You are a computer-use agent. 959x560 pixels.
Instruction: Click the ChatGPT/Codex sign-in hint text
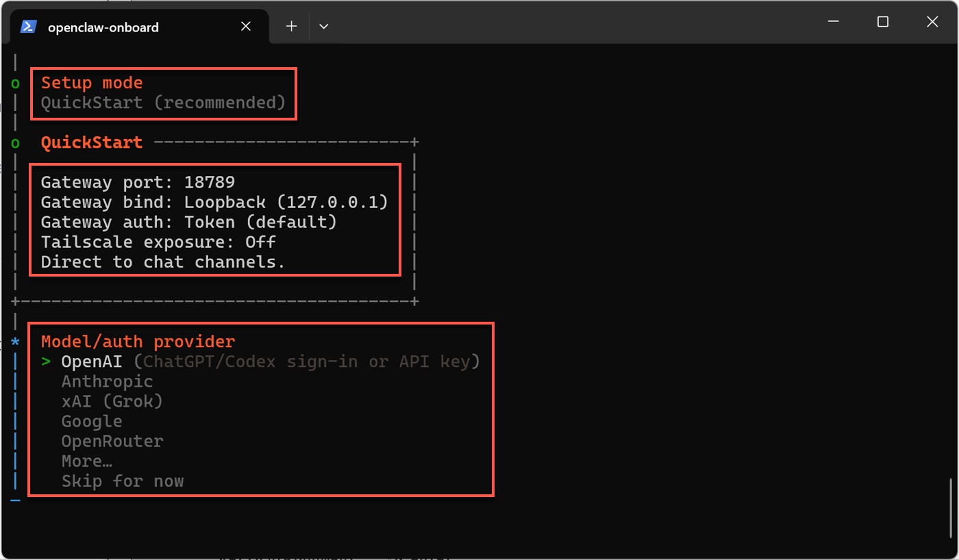[x=307, y=361]
